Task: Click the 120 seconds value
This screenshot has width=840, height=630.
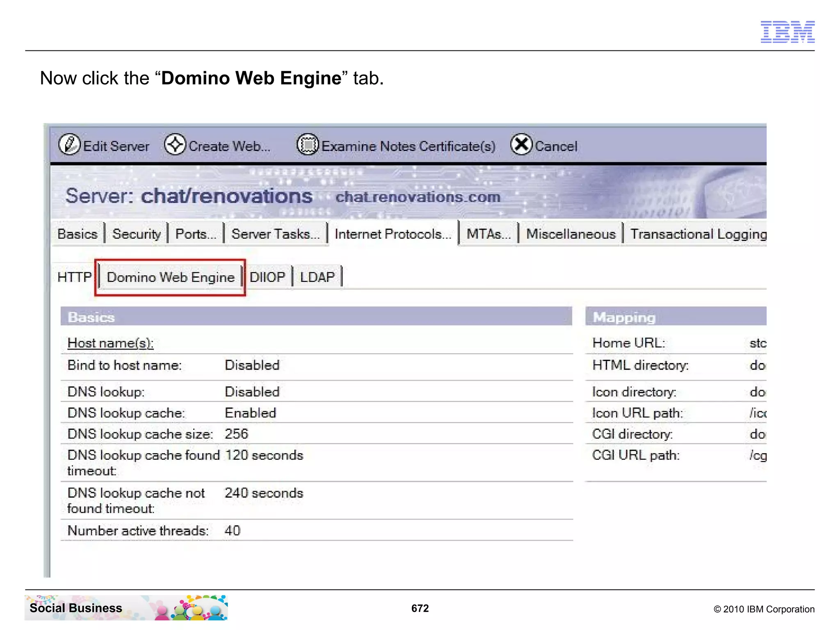Action: pyautogui.click(x=264, y=455)
